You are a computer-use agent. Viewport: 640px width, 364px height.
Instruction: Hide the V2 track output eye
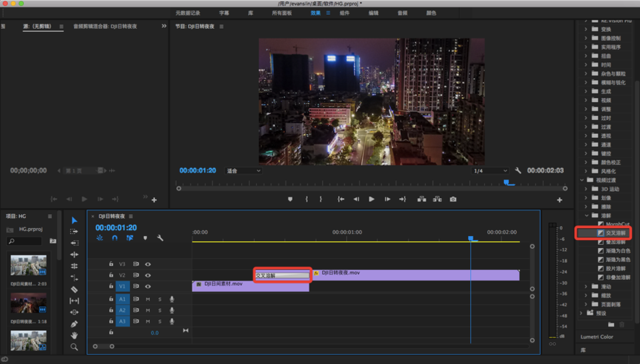[148, 275]
